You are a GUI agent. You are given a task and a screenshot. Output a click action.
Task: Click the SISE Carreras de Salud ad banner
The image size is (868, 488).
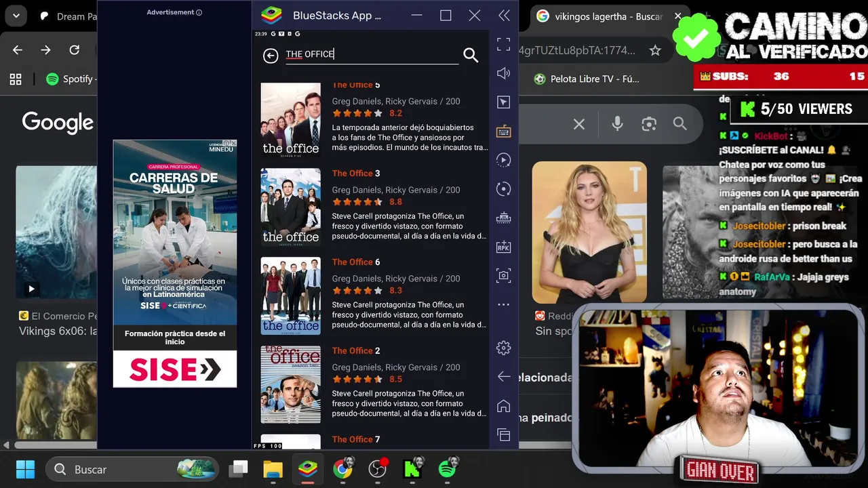tap(175, 264)
